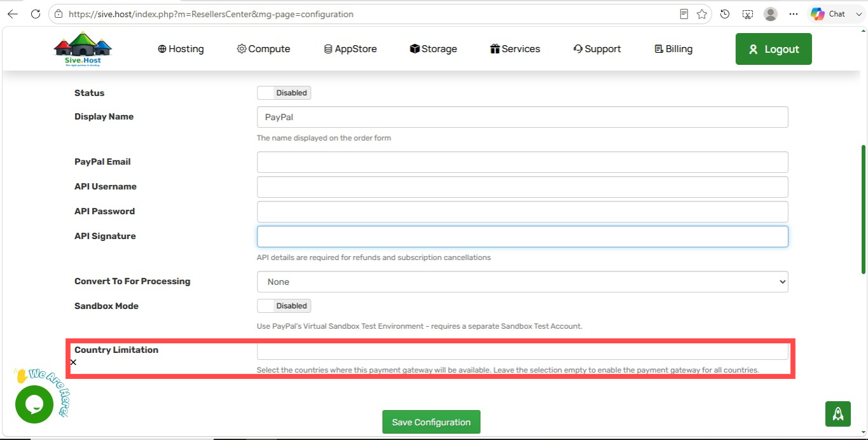Click the Sive.Host logo
This screenshot has height=440, width=868.
coord(83,49)
